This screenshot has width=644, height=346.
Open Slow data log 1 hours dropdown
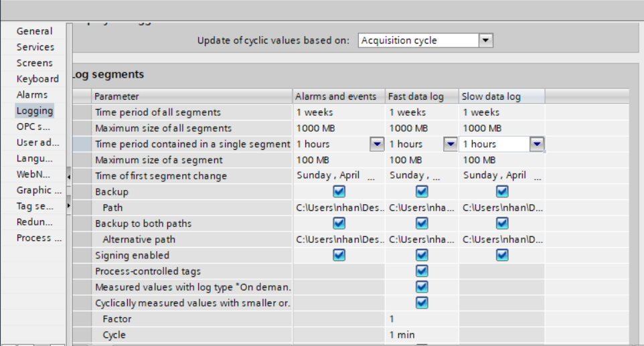(x=536, y=144)
